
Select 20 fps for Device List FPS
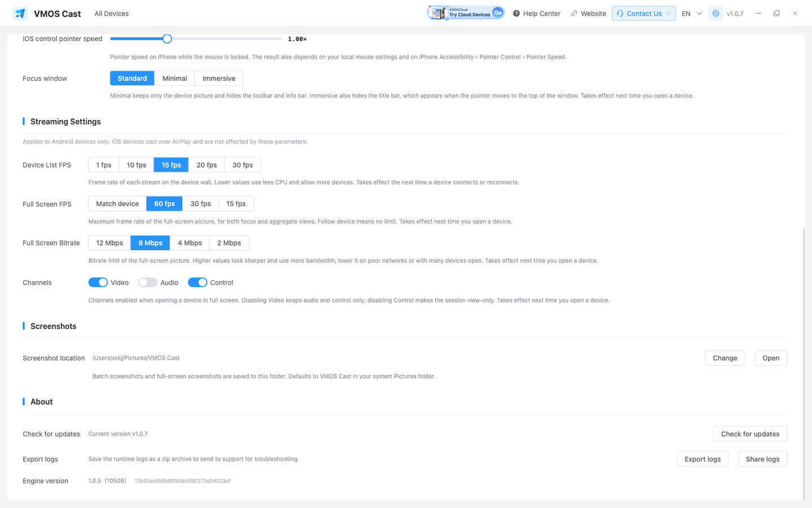tap(206, 165)
